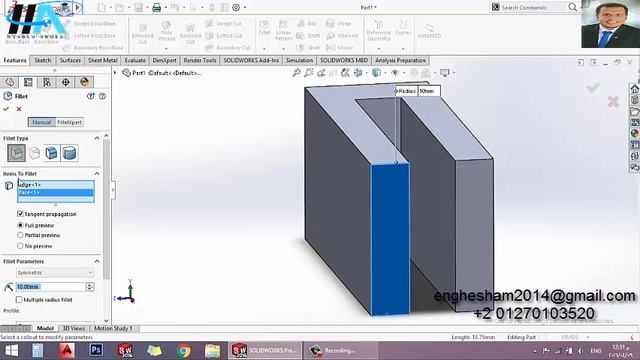Select the Partial preview radio button
This screenshot has width=640, height=360.
tap(20, 235)
